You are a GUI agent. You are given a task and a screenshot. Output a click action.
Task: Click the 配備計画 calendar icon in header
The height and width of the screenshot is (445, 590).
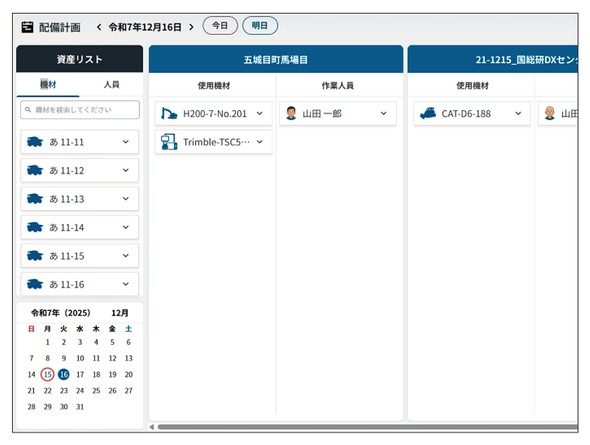27,27
